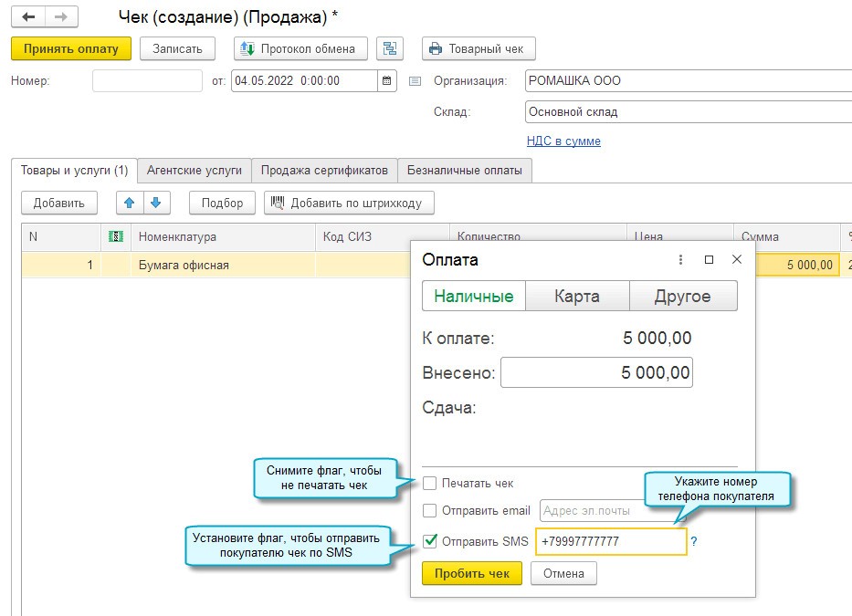852x616 pixels.
Task: Switch to the Агентские услуги tab
Action: tap(195, 171)
